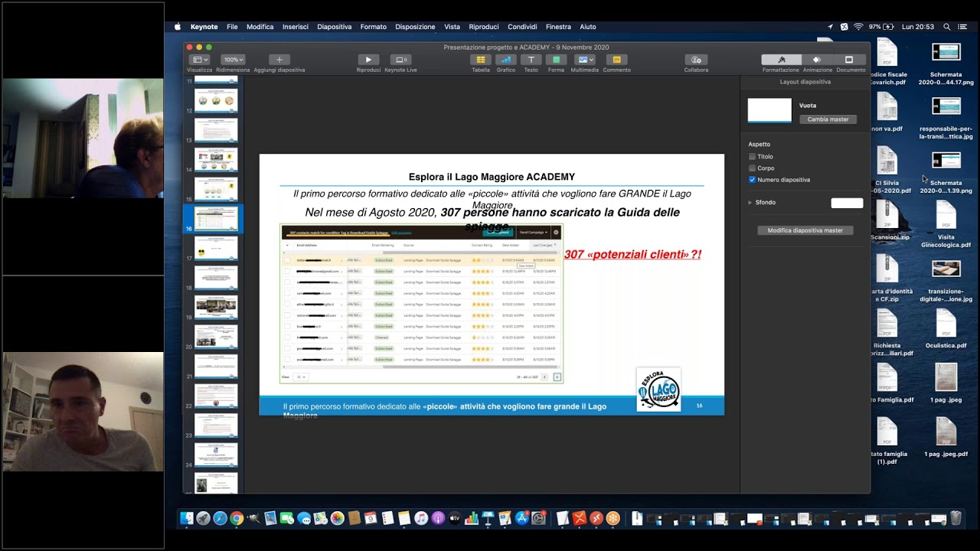
Task: Switch to the Documento inspector tab
Action: (x=849, y=60)
